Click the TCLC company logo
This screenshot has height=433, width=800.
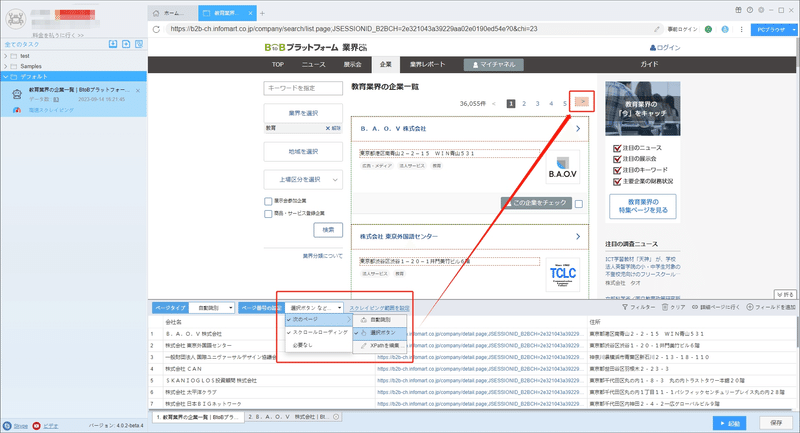coord(563,274)
